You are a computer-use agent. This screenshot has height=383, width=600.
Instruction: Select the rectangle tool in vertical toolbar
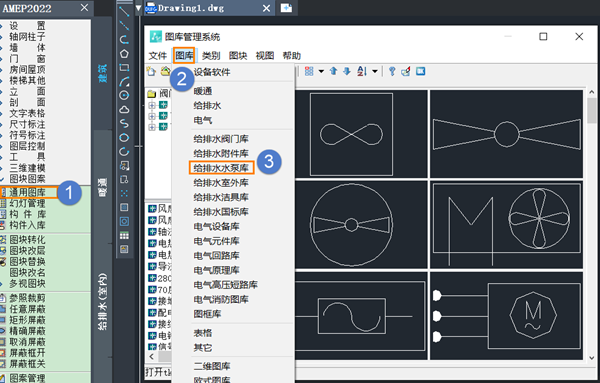124,68
